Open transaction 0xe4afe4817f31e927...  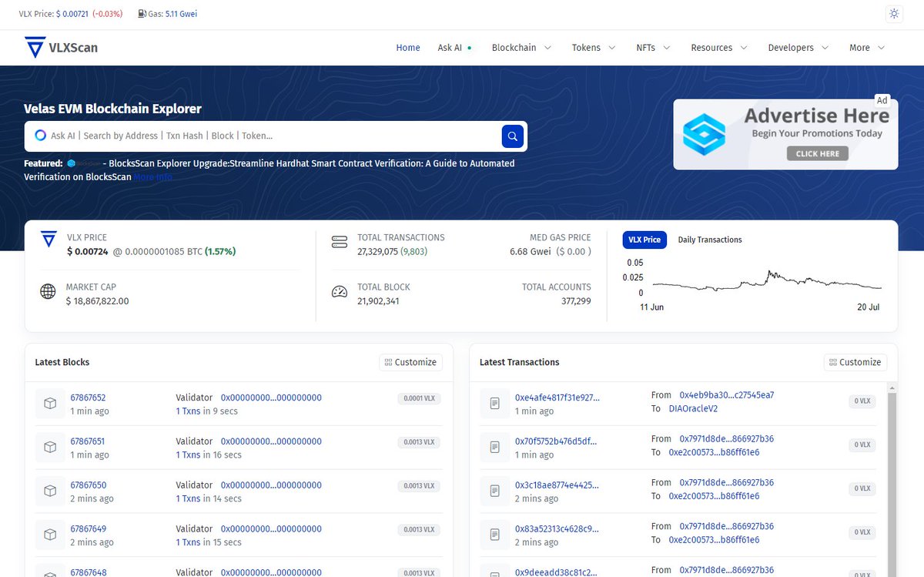557,398
